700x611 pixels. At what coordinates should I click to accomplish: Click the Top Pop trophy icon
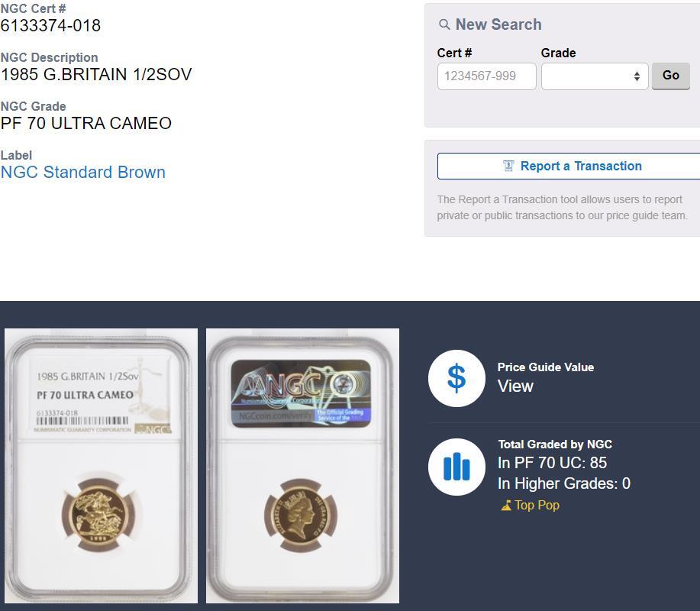click(x=506, y=506)
